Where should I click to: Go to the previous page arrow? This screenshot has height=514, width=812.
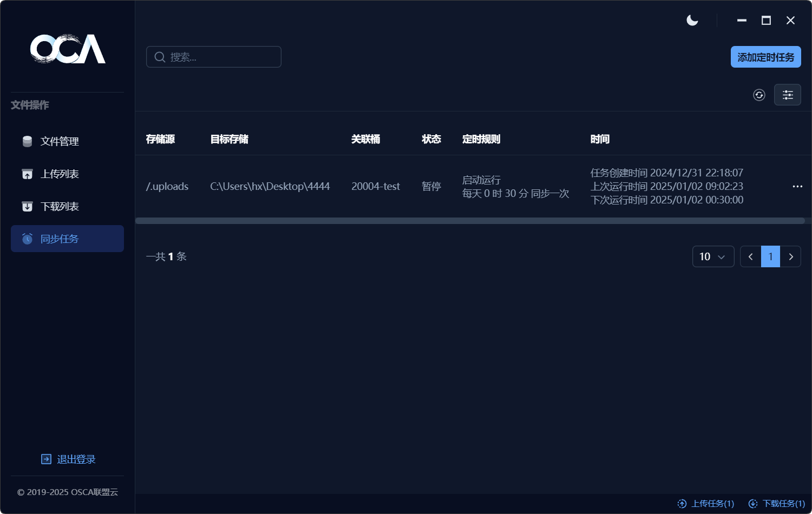[x=750, y=257]
